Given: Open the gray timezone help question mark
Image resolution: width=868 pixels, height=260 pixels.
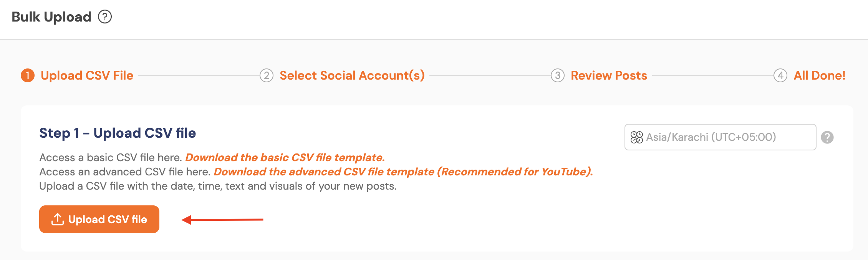Looking at the screenshot, I should pos(827,137).
